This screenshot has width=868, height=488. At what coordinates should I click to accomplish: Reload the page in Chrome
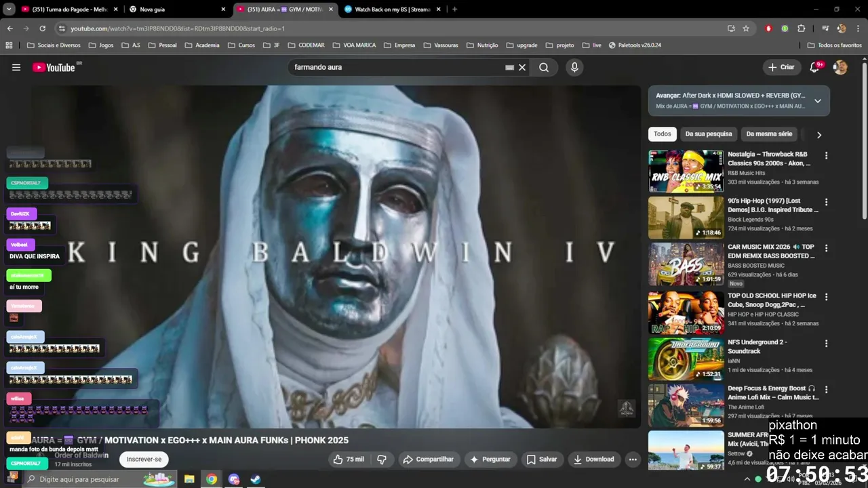(42, 28)
